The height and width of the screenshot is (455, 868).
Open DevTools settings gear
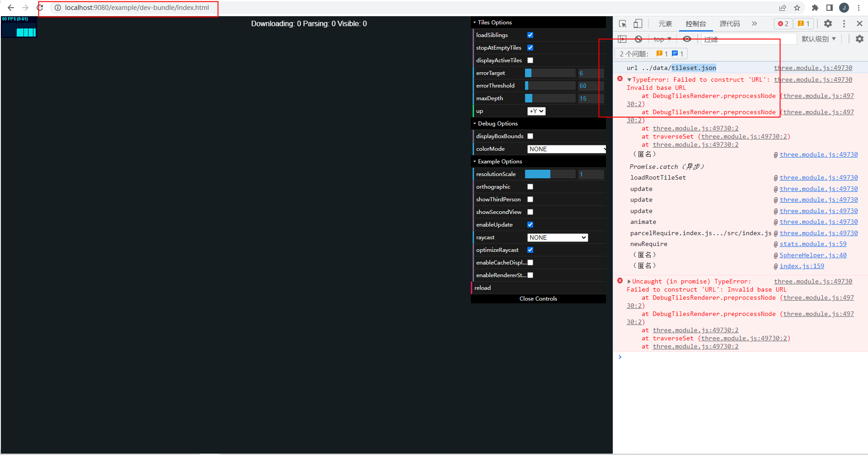click(x=828, y=23)
